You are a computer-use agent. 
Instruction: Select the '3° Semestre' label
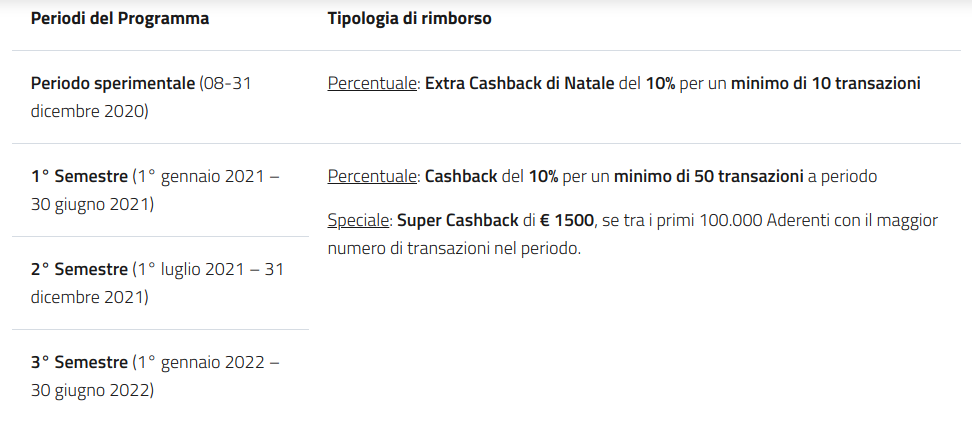[x=79, y=362]
